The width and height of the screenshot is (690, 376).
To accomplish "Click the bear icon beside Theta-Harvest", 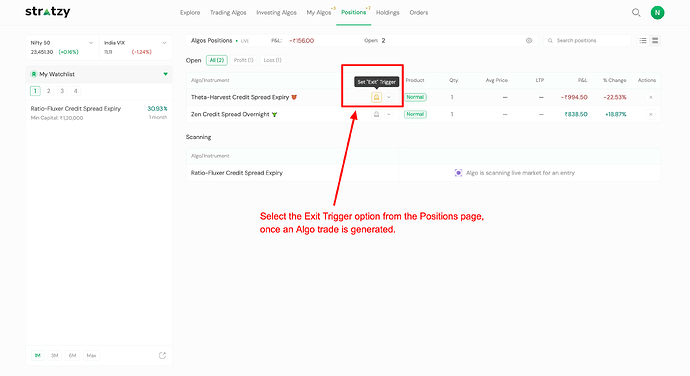I will [x=294, y=97].
